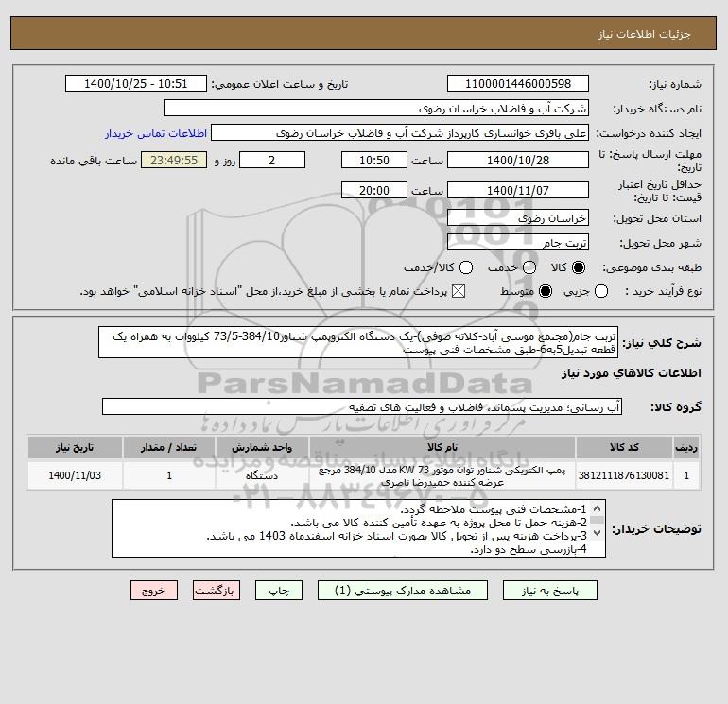The image size is (728, 704).
Task: Click the remaining days field showing 2
Action: point(272,160)
